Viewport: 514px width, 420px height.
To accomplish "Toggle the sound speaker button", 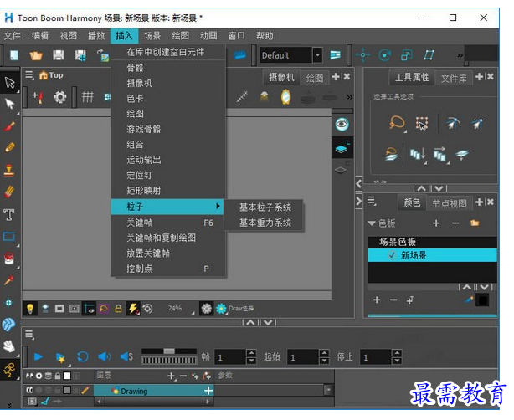I will [105, 356].
